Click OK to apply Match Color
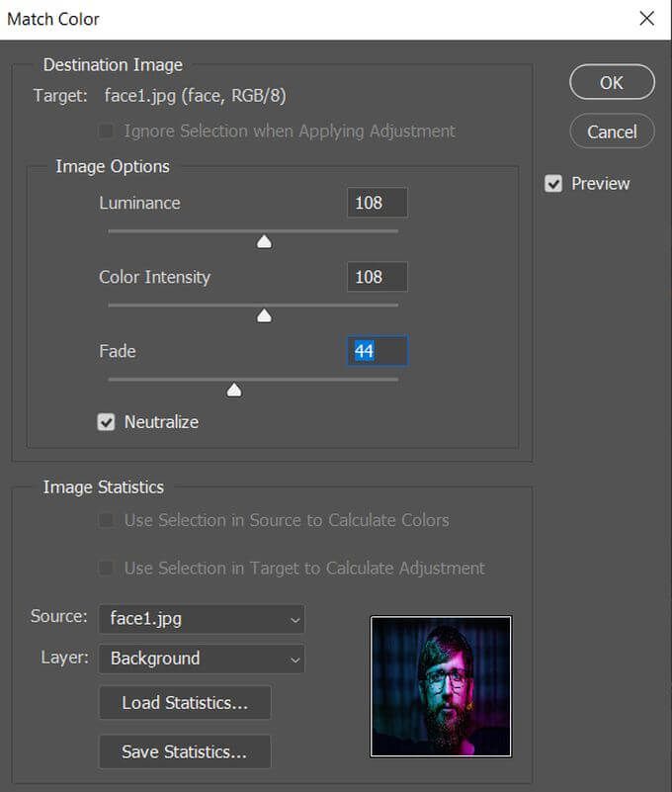Screen dimensions: 672x792 click(612, 82)
